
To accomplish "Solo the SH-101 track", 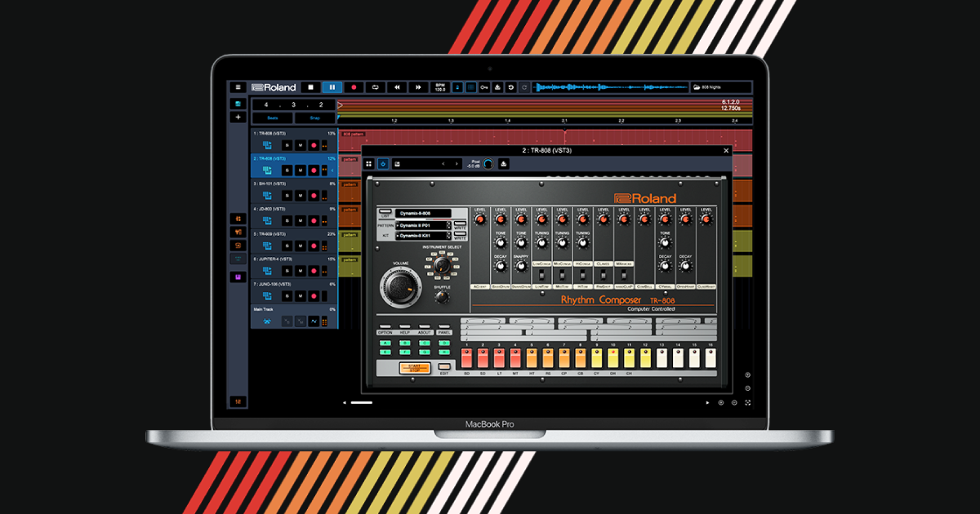I will 287,196.
